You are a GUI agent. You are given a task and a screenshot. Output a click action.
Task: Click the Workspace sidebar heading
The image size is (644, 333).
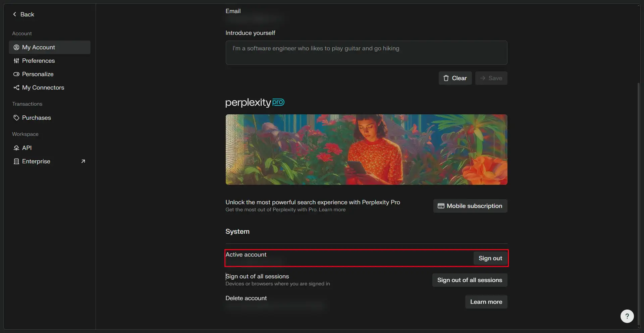pos(25,134)
